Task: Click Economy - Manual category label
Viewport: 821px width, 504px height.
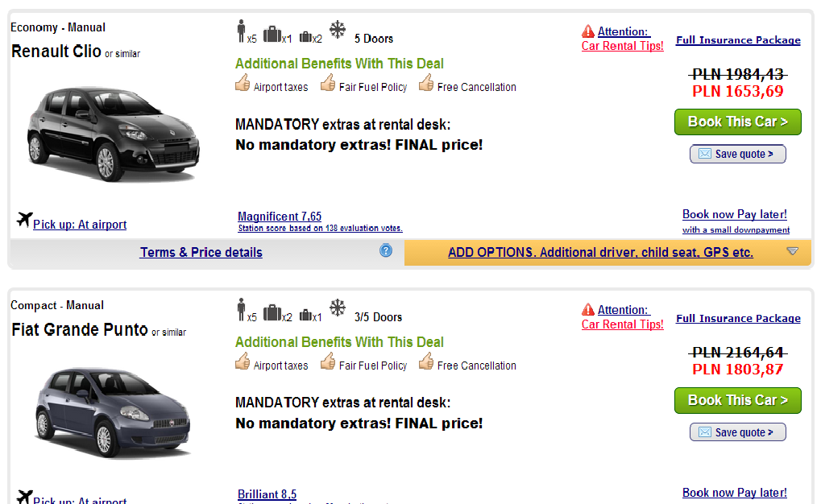Action: (57, 27)
